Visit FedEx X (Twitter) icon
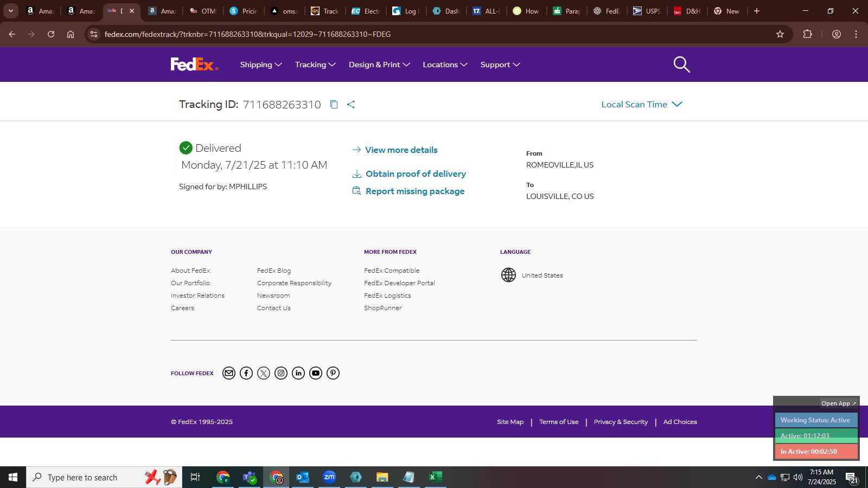Viewport: 868px width, 488px height. point(264,373)
